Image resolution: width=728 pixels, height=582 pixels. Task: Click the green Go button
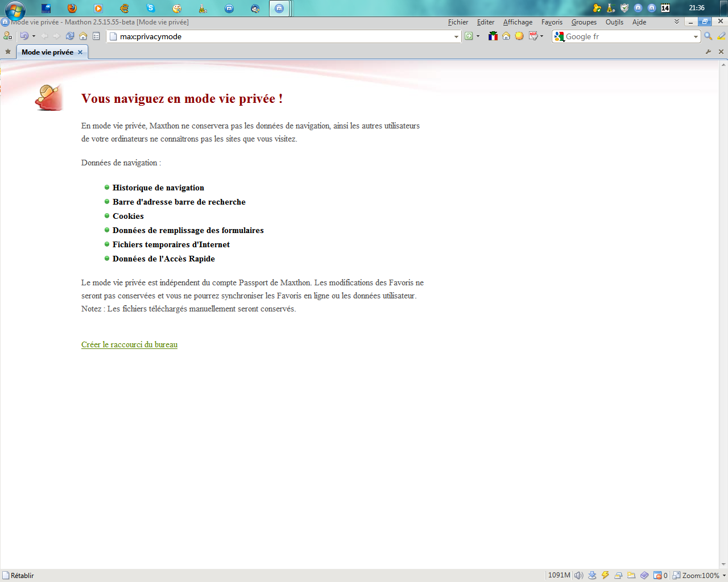coord(469,36)
